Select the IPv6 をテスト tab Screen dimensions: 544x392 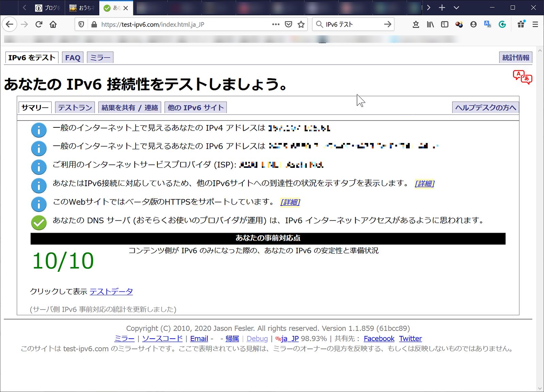click(32, 58)
